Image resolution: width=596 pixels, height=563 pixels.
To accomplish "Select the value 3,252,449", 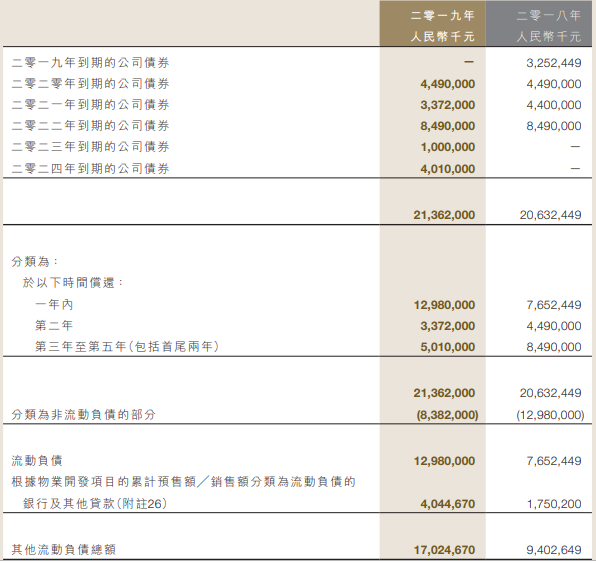I will pyautogui.click(x=554, y=63).
